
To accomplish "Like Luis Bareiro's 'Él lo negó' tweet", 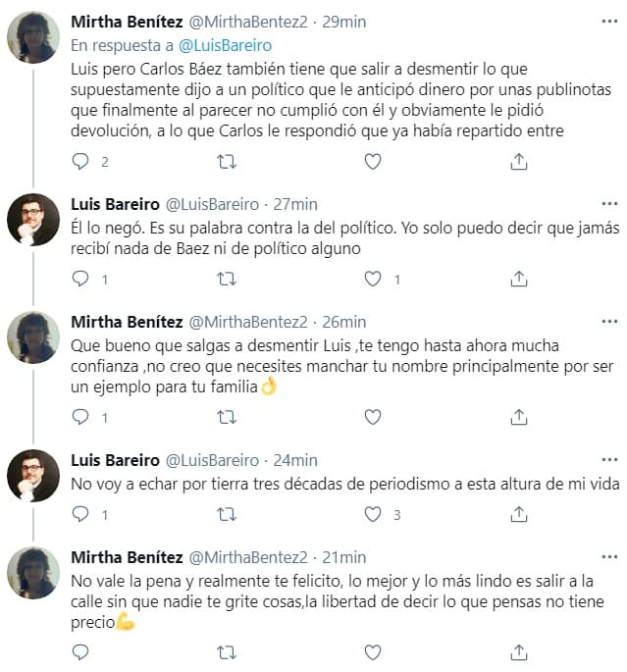I will pyautogui.click(x=372, y=280).
